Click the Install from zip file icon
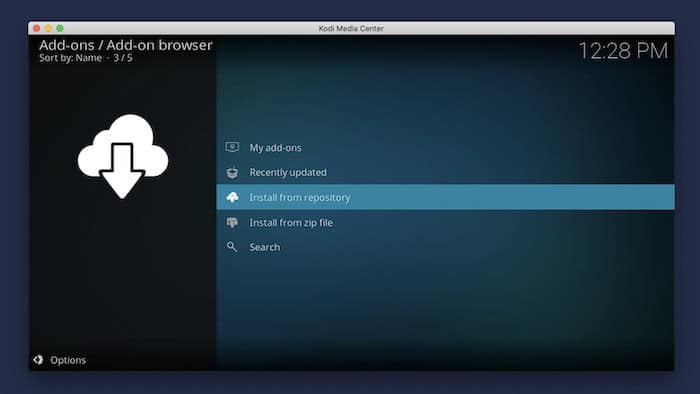Viewport: 700px width, 394px height. point(232,222)
